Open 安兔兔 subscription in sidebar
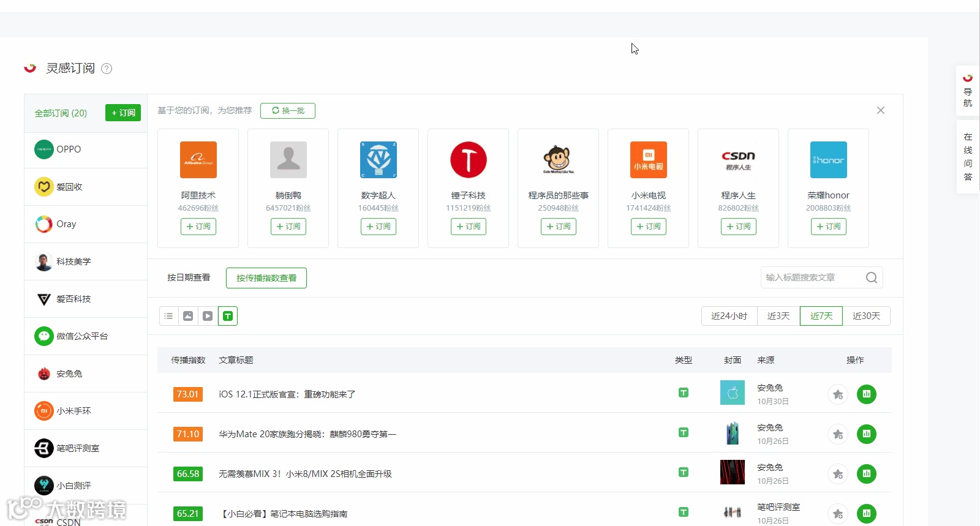This screenshot has width=980, height=526. click(86, 374)
